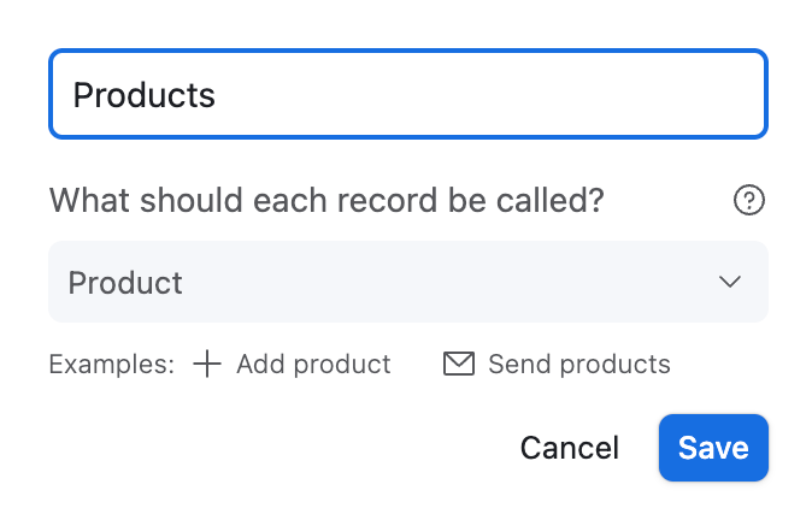Click the Products text in the name field
The width and height of the screenshot is (812, 508).
click(144, 95)
